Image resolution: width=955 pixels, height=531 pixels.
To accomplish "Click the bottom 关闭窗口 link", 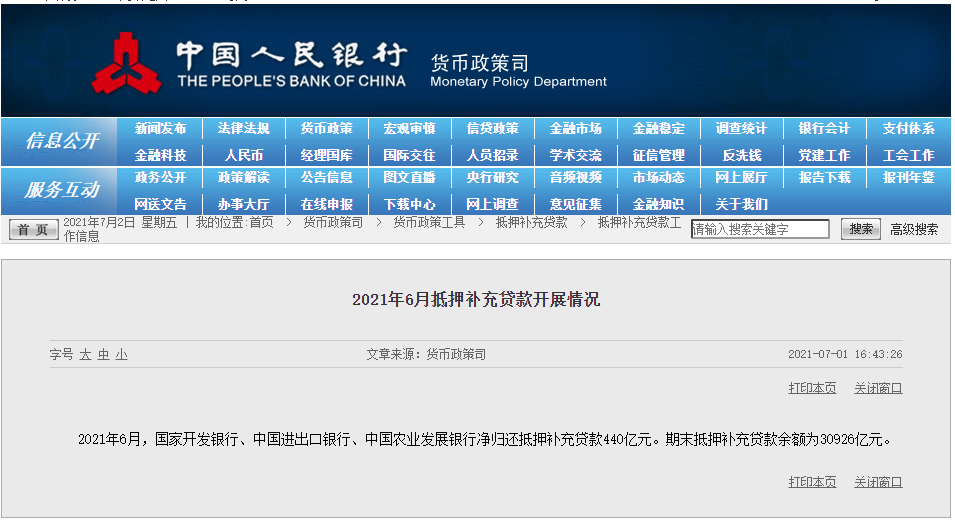I will coord(878,482).
